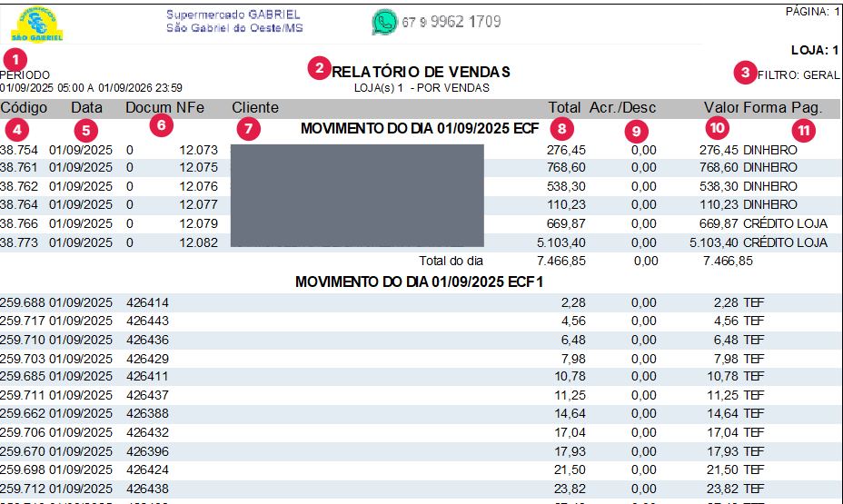Click the Valor column header

[x=721, y=107]
